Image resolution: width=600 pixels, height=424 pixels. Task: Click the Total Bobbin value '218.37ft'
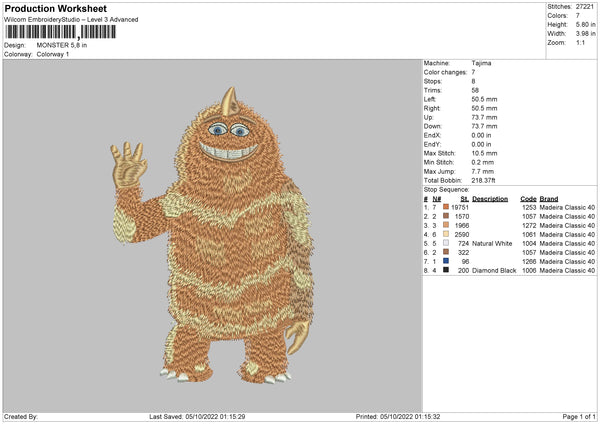point(484,180)
